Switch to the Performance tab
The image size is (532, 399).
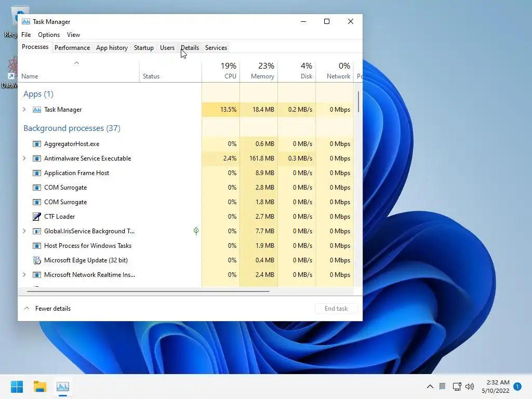click(x=72, y=47)
